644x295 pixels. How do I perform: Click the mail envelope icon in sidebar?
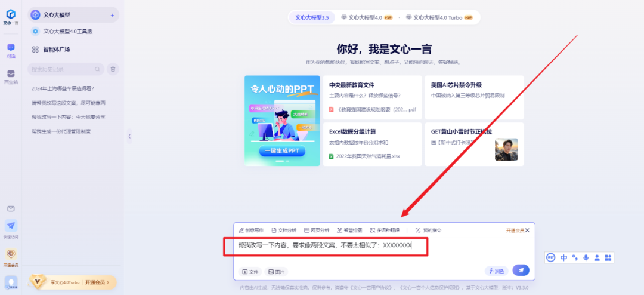tap(11, 208)
